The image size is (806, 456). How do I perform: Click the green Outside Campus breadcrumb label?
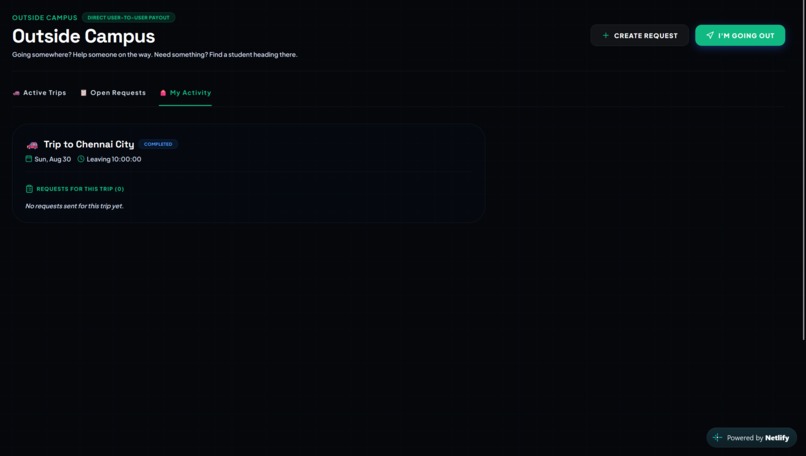click(45, 17)
